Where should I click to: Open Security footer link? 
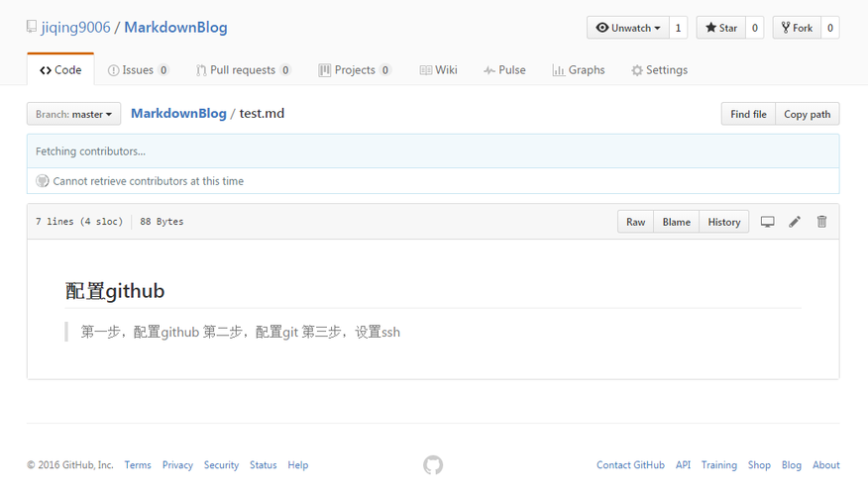221,465
